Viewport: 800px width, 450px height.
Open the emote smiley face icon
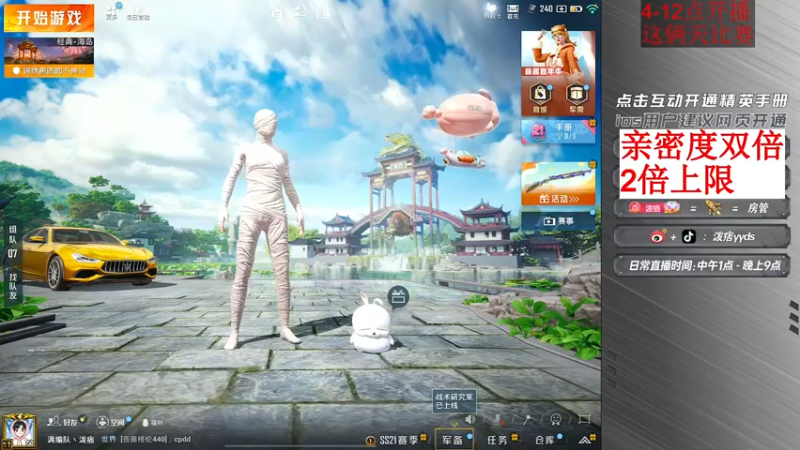click(x=556, y=419)
